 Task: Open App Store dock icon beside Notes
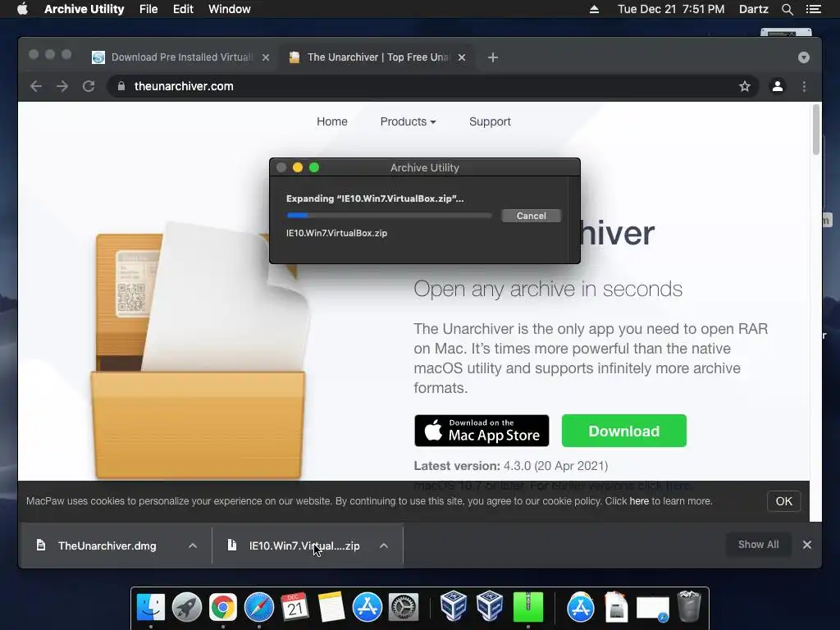[367, 608]
